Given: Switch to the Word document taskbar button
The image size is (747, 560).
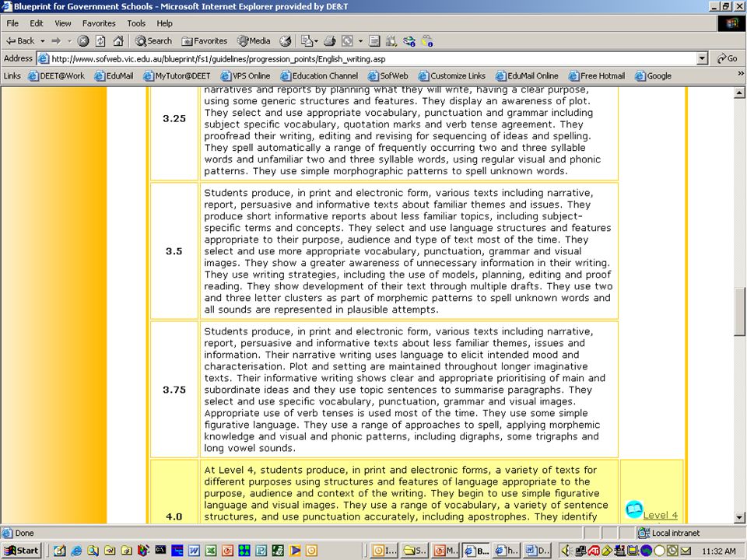Looking at the screenshot, I should click(538, 551).
